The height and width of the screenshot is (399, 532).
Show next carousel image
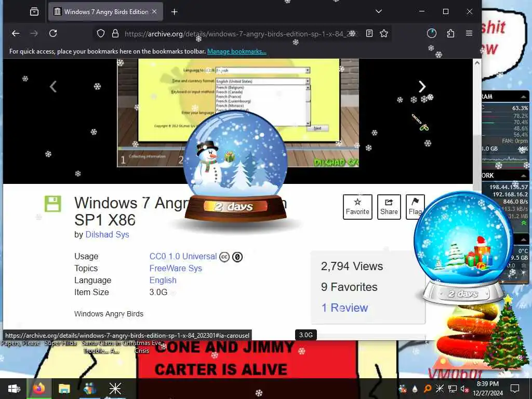(x=422, y=87)
